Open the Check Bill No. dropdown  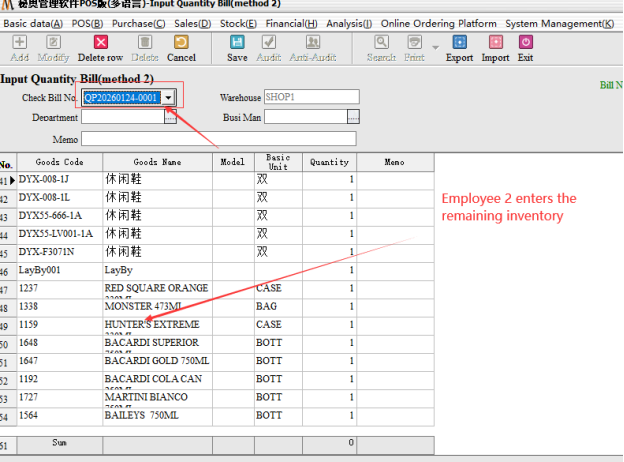[x=169, y=97]
